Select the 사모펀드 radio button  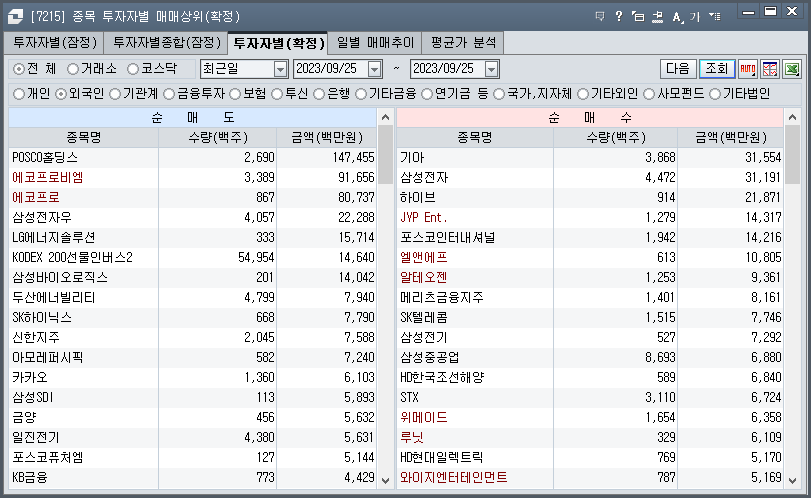[x=649, y=94]
